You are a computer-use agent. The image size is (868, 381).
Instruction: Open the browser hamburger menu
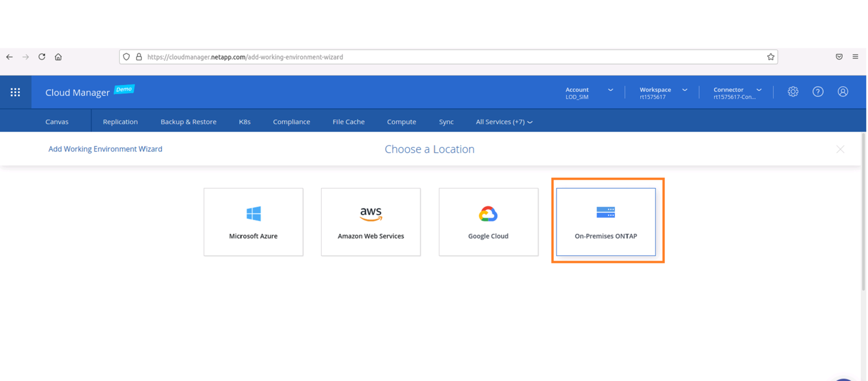pyautogui.click(x=855, y=57)
